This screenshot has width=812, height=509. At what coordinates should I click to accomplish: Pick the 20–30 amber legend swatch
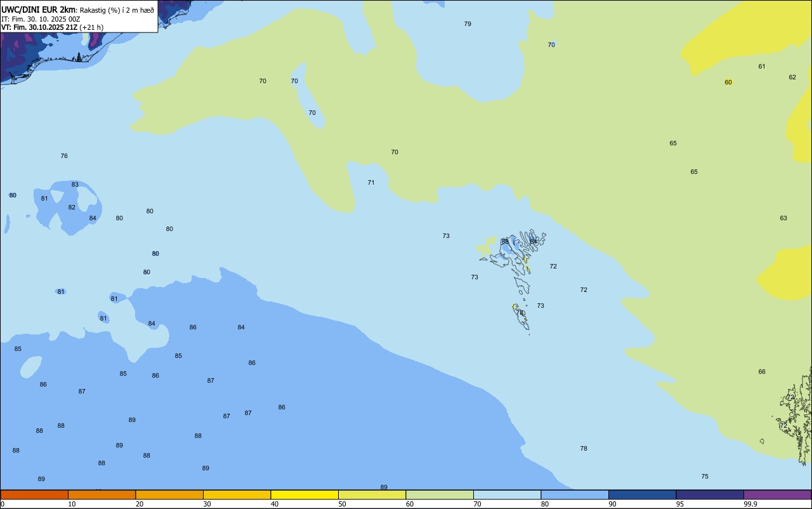[169, 494]
